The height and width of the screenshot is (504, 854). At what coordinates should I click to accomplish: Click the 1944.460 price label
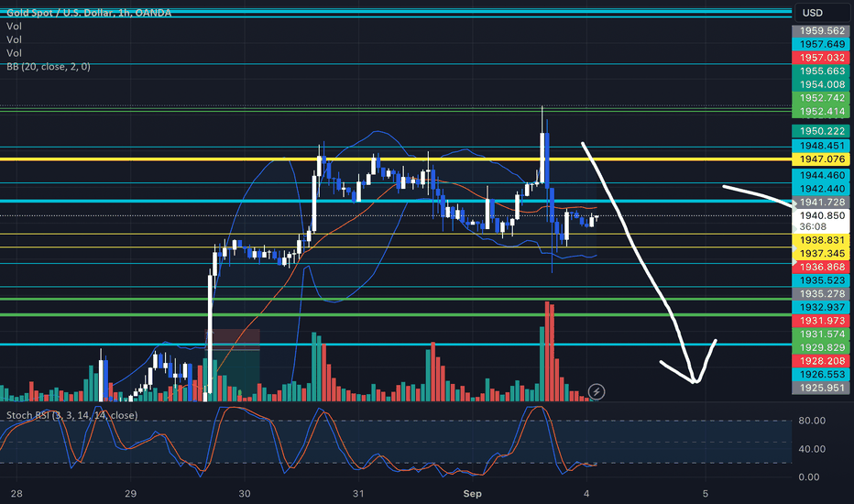(x=821, y=175)
